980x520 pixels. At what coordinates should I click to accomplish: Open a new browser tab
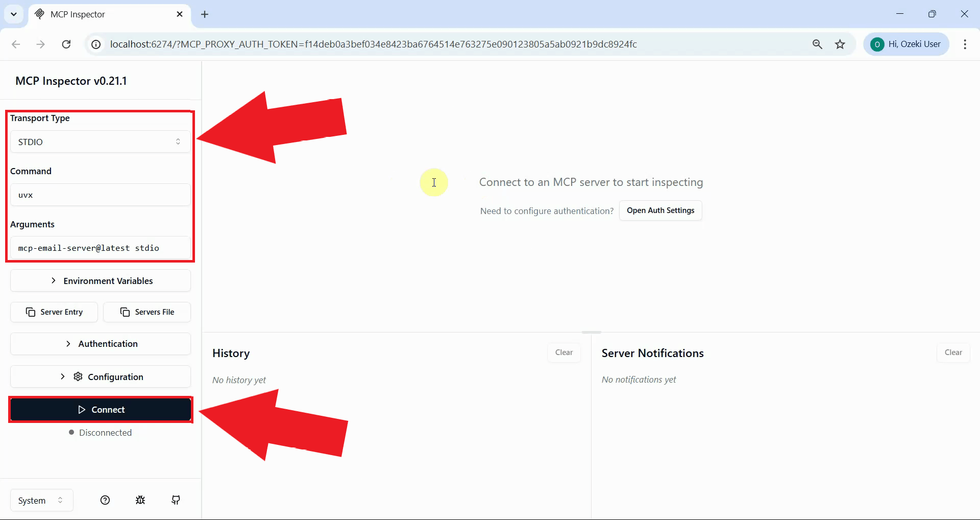[205, 14]
